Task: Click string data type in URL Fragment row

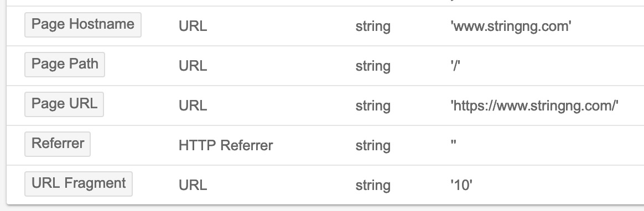Action: (373, 186)
